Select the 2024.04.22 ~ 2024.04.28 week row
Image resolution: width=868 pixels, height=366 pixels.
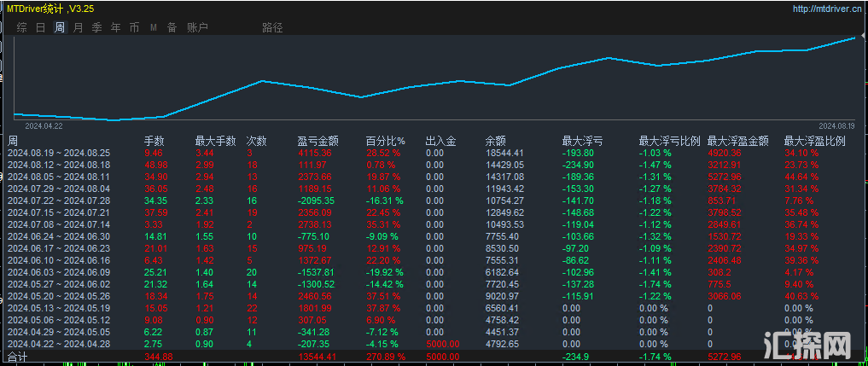59,344
